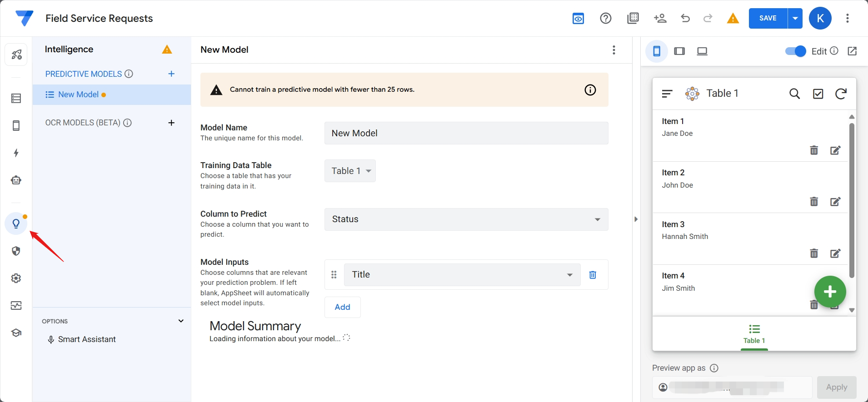Click the Add model input button
Image resolution: width=868 pixels, height=402 pixels.
tap(342, 307)
